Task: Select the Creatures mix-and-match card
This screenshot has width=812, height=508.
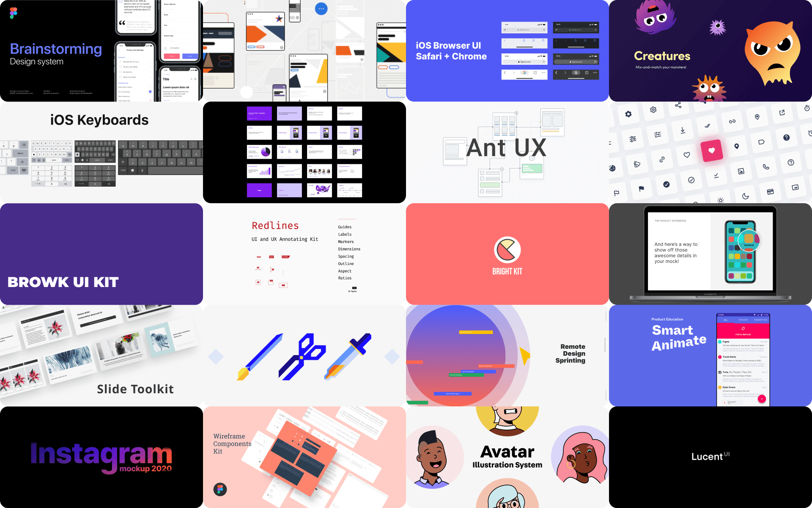Action: 710,50
